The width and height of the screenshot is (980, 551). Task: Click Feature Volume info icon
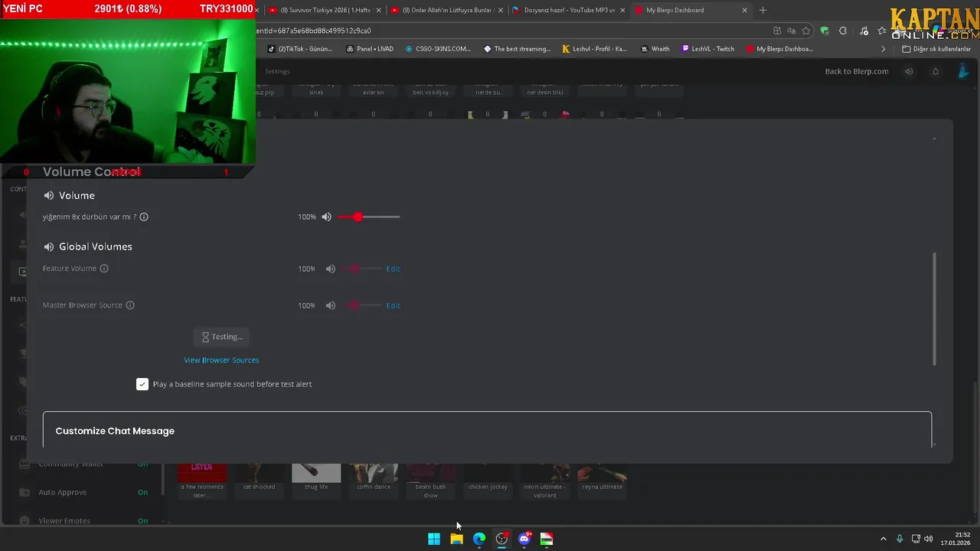104,269
